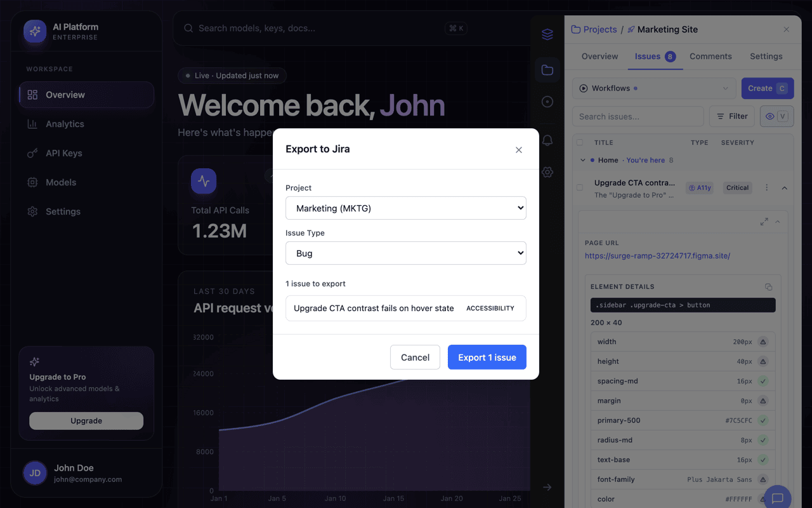This screenshot has height=508, width=812.
Task: Open the three-dot menu for Upgrade CTA issue
Action: 767,188
